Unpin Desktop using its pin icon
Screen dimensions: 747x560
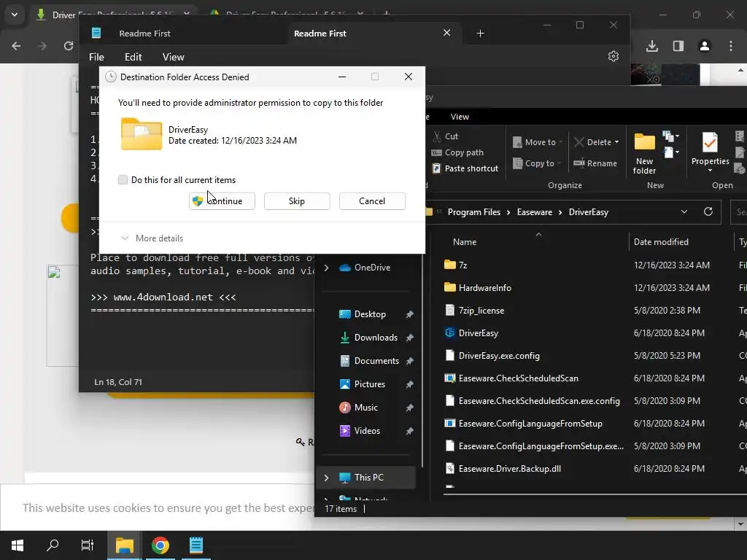tap(409, 314)
